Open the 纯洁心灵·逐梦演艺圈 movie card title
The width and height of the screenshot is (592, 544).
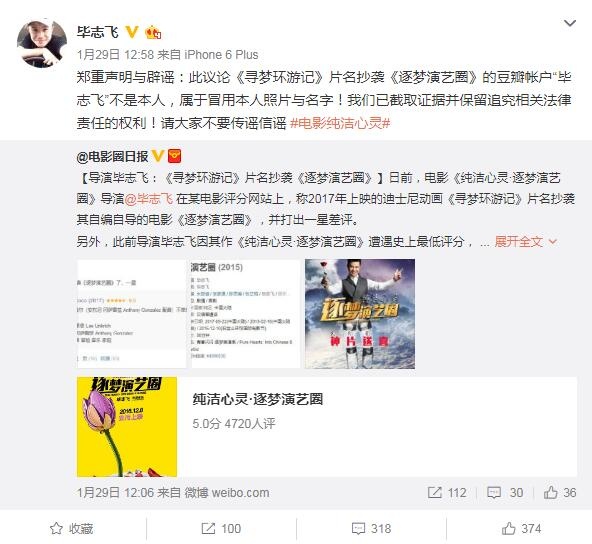[257, 399]
